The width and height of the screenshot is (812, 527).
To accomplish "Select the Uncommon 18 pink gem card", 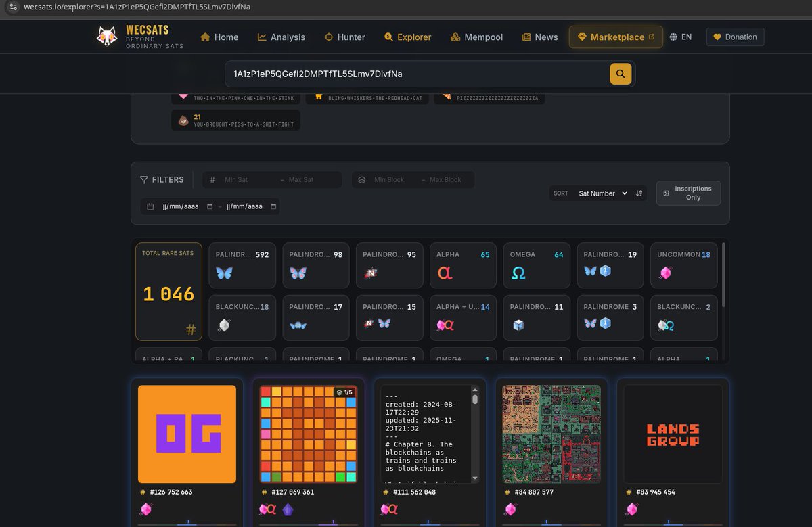I will click(684, 265).
